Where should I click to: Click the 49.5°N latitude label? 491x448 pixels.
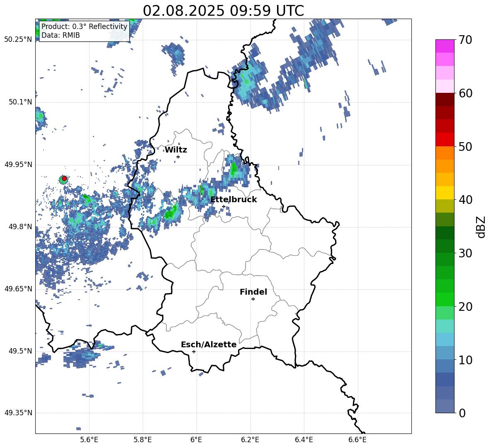tap(21, 351)
